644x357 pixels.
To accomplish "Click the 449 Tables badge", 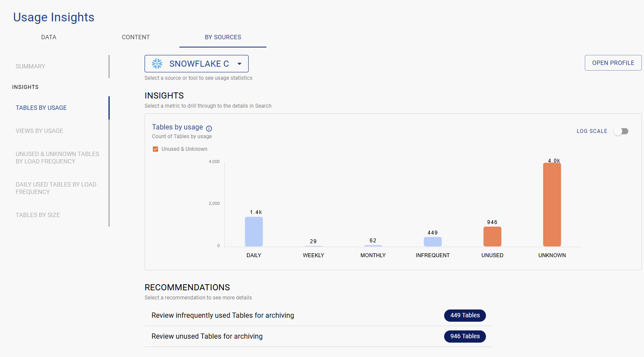I will (465, 316).
